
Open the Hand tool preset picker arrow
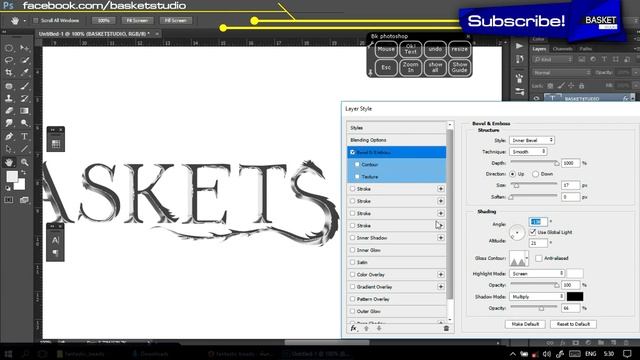pyautogui.click(x=24, y=20)
